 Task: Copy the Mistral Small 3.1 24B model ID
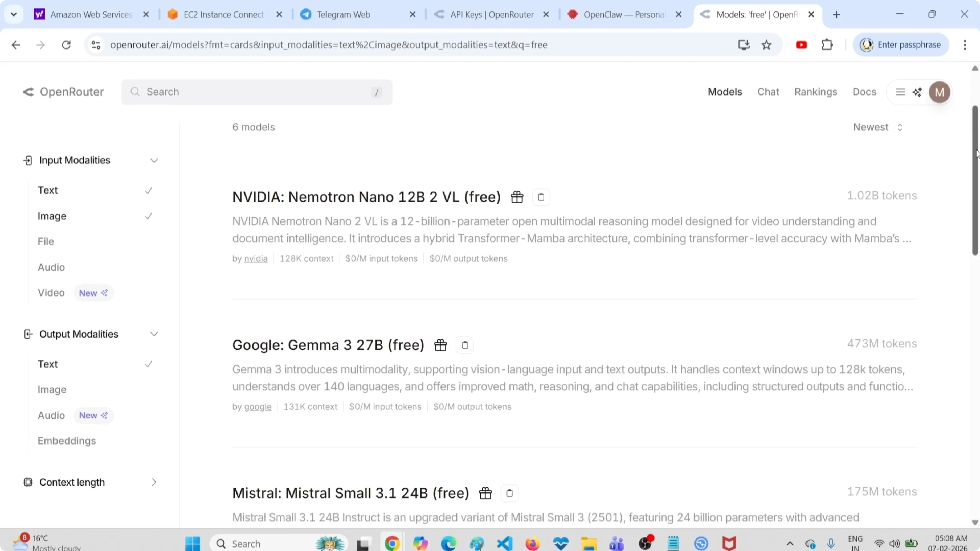[509, 493]
